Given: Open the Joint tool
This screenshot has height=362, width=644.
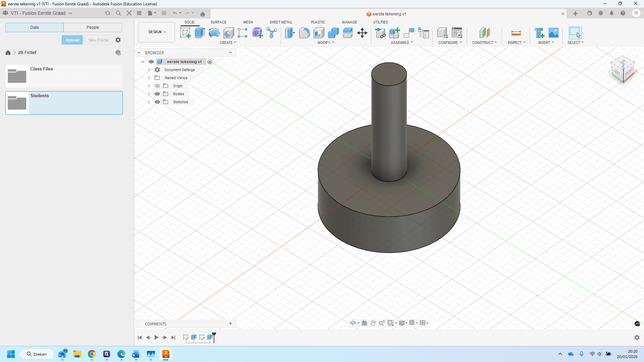Looking at the screenshot, I should (x=409, y=33).
